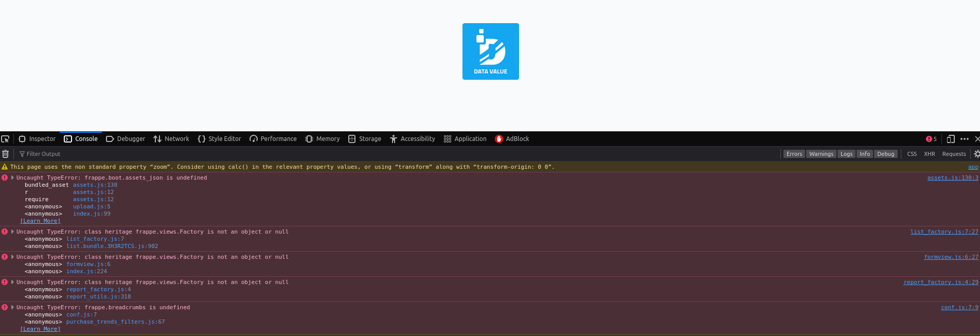
Task: Collapse the breadcrumbs undefined error trace
Action: [12, 307]
